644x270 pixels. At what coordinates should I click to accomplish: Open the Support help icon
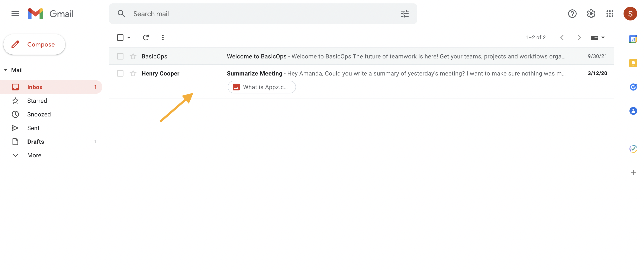tap(572, 14)
